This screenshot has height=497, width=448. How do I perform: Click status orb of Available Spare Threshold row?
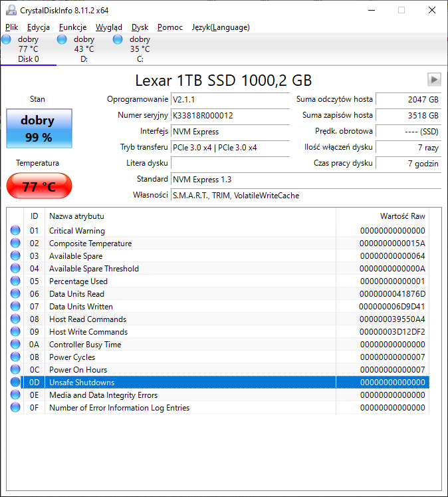pyautogui.click(x=15, y=269)
